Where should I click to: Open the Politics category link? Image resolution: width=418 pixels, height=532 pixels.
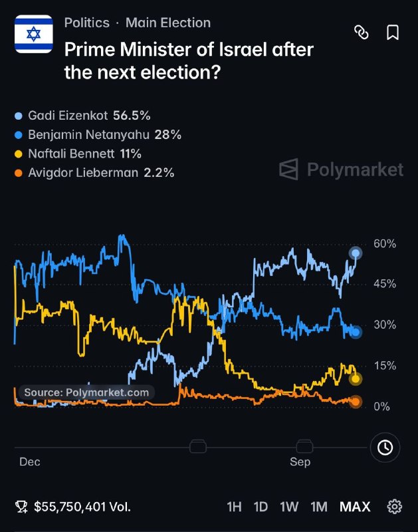coord(87,23)
